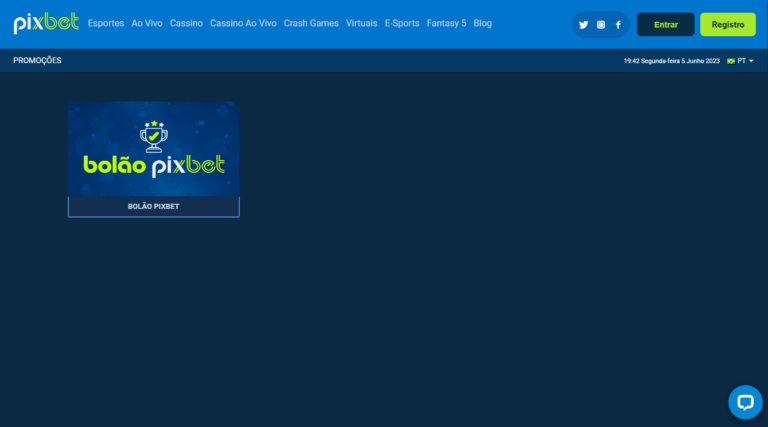Open the Facebook social icon

[x=618, y=24]
